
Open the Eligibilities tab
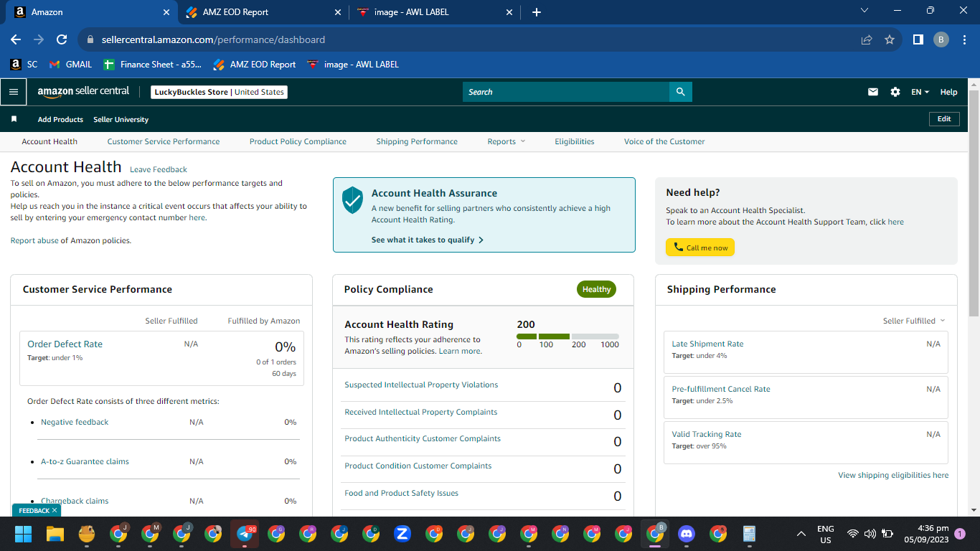coord(575,141)
